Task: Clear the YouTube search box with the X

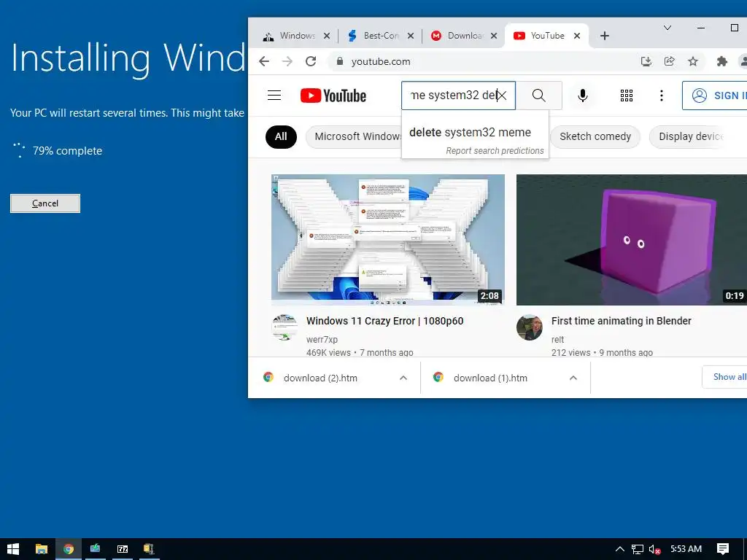Action: point(501,96)
